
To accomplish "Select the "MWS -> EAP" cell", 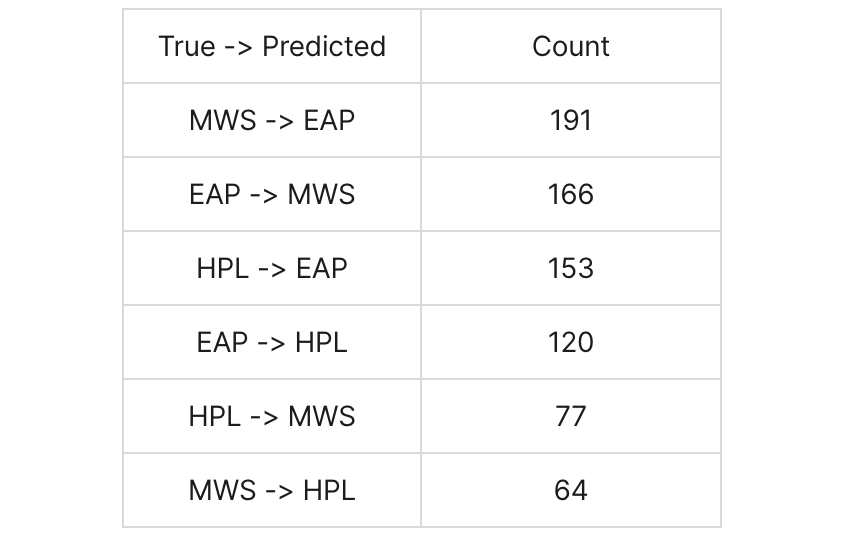I will point(272,120).
